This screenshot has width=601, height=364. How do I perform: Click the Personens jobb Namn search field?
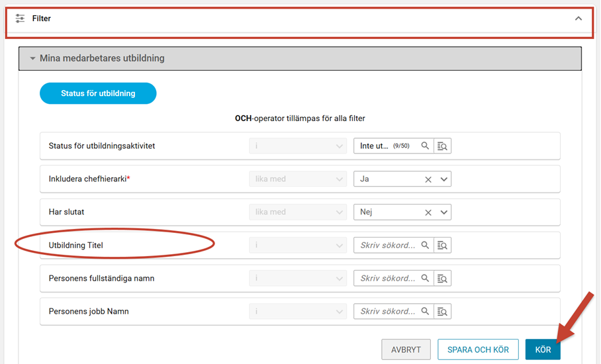coord(387,312)
